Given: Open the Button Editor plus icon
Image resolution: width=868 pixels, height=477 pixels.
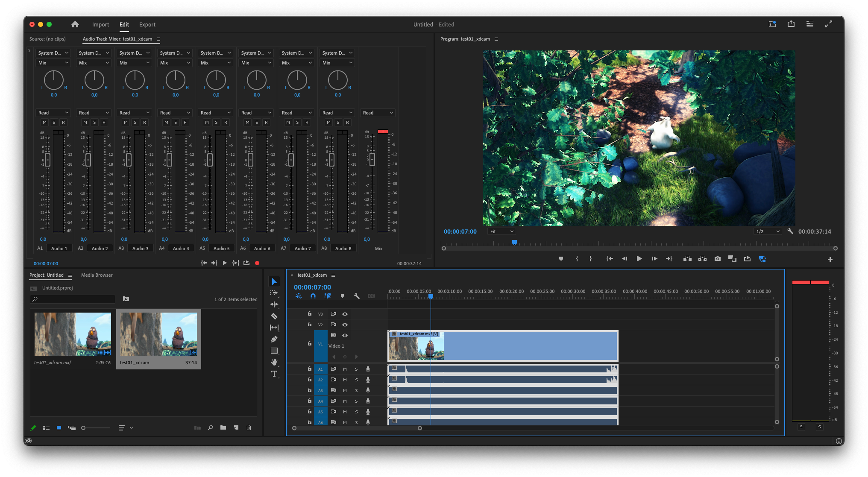Looking at the screenshot, I should click(830, 259).
